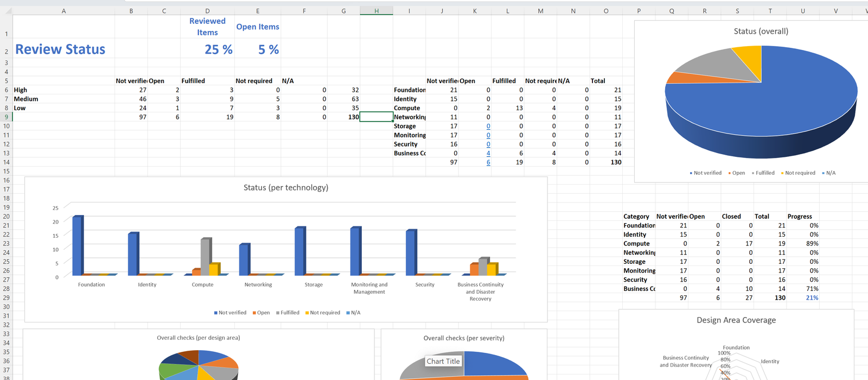Image resolution: width=868 pixels, height=380 pixels.
Task: Click the Business Continuity Open link showing 4
Action: point(488,153)
